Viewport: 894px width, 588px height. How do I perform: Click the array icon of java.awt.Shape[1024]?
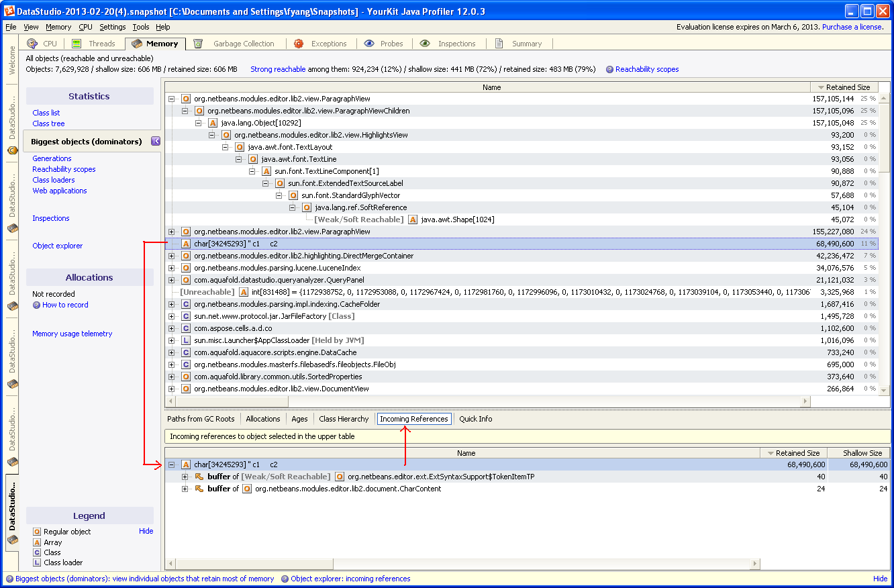(x=413, y=219)
